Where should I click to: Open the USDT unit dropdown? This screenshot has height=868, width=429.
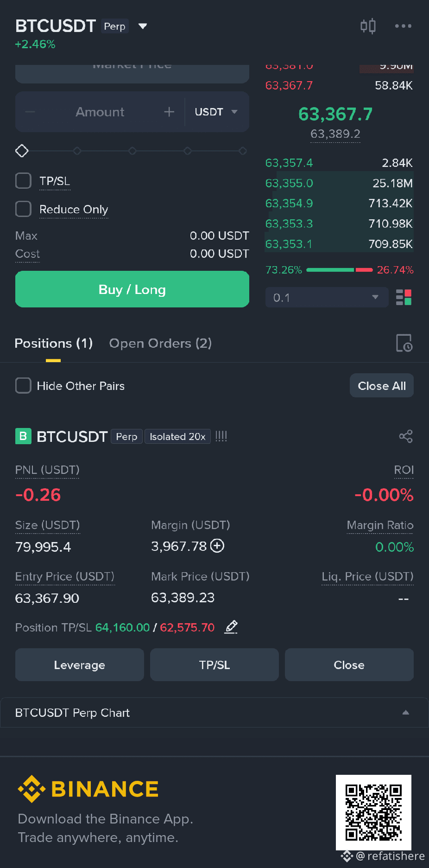(x=216, y=112)
